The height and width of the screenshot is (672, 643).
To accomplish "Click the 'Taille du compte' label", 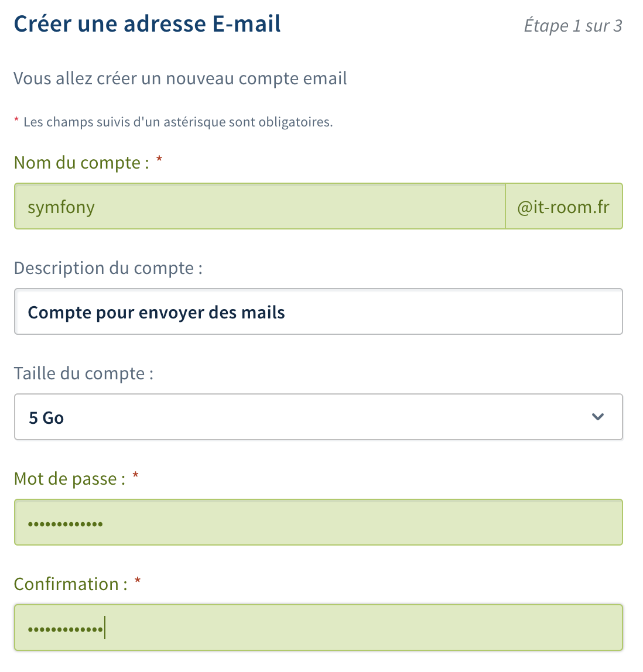I will click(84, 373).
